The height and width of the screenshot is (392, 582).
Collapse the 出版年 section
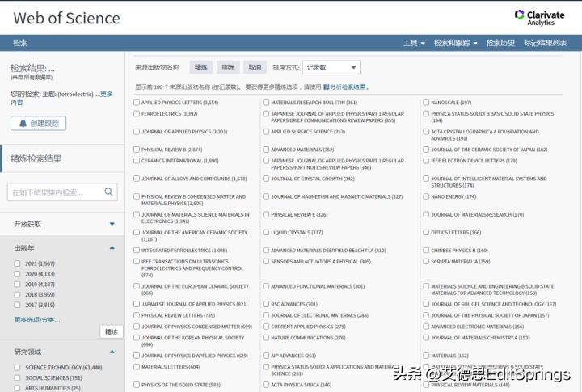tap(112, 247)
